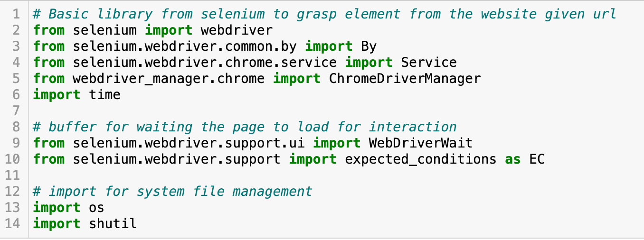Image resolution: width=644 pixels, height=240 pixels.
Task: Click the word webdriver on line 2
Action: click(x=237, y=30)
